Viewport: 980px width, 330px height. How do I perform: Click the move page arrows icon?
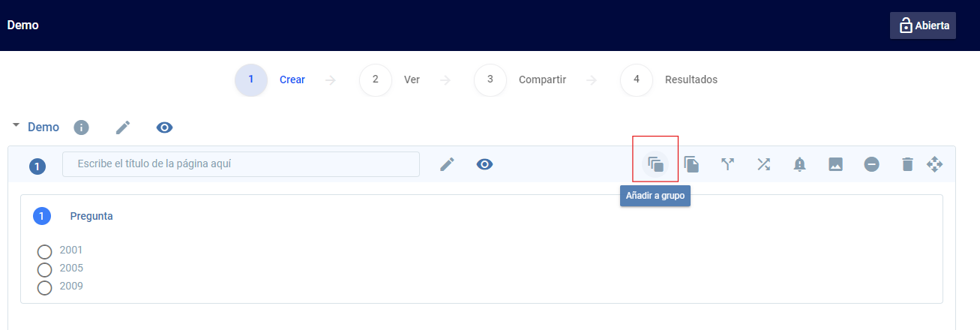[934, 164]
